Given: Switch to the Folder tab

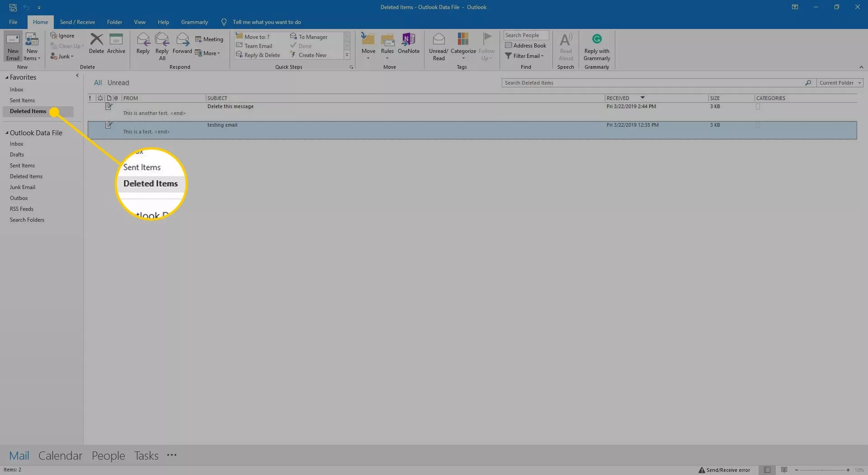Looking at the screenshot, I should [114, 22].
